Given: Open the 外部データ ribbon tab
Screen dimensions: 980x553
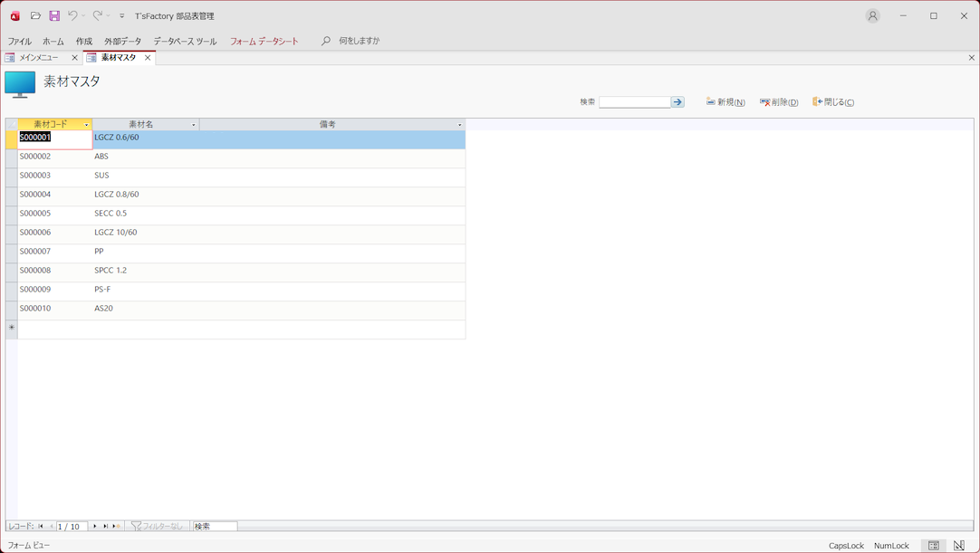Looking at the screenshot, I should [122, 41].
